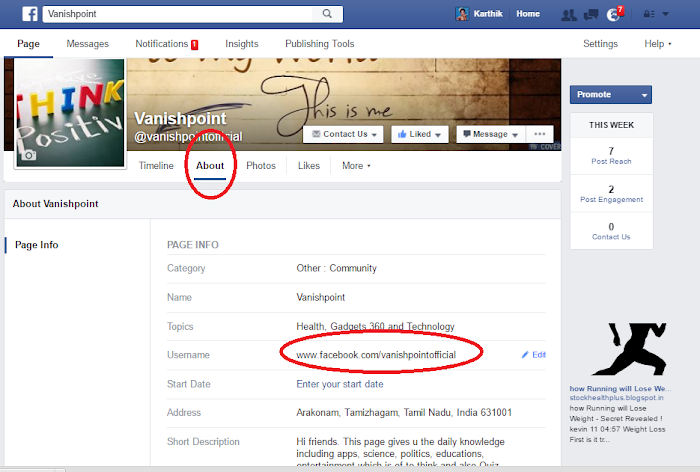The height and width of the screenshot is (472, 700).
Task: Select Page Info in left sidebar
Action: (37, 245)
